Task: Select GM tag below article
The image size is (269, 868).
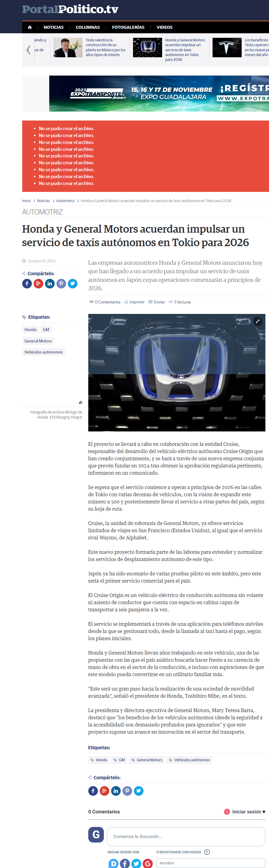Action: [119, 760]
